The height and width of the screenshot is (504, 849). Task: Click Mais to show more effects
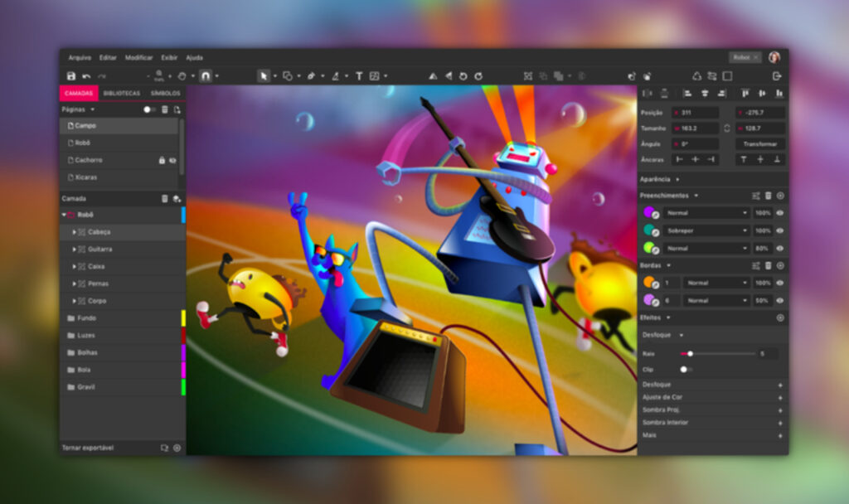tap(780, 436)
